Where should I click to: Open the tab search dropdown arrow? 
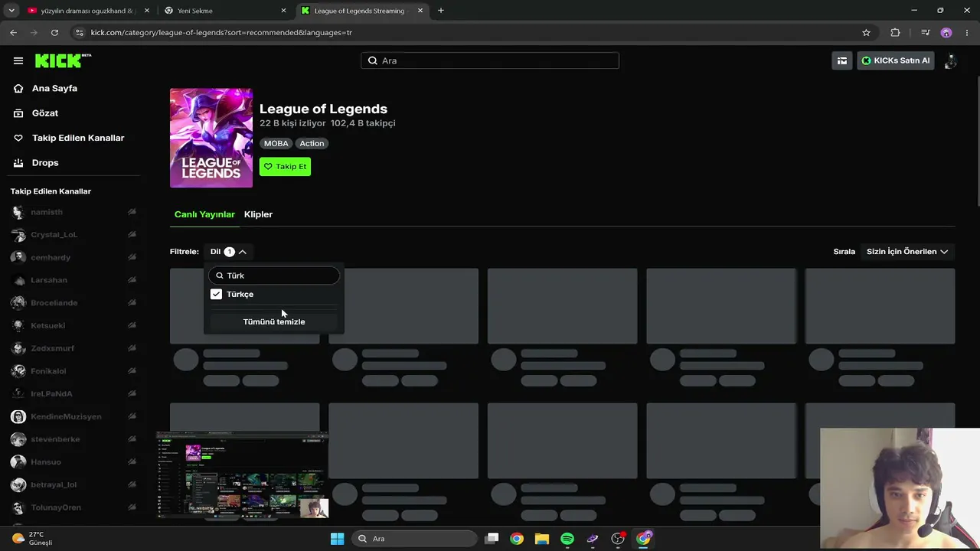(11, 11)
